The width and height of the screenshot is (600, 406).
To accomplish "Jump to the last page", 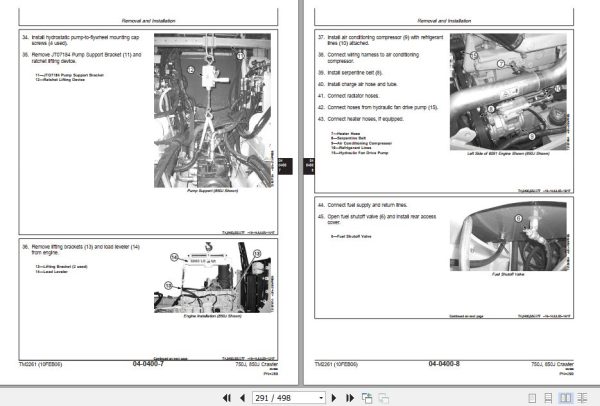I will click(350, 398).
